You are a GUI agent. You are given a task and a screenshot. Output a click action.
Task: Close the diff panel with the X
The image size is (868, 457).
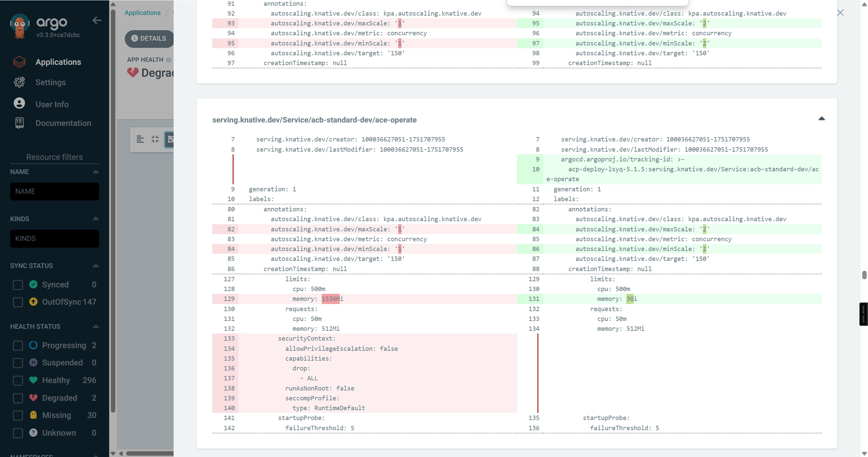coord(840,13)
